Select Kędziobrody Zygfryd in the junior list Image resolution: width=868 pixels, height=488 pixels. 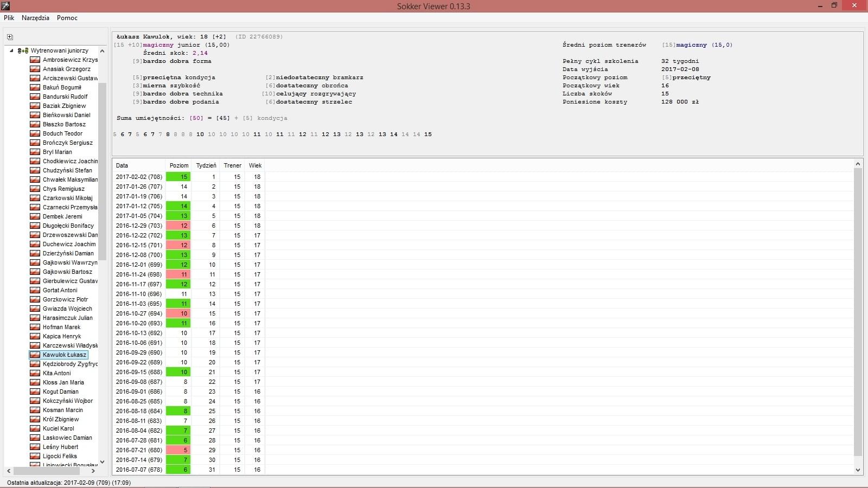[70, 364]
